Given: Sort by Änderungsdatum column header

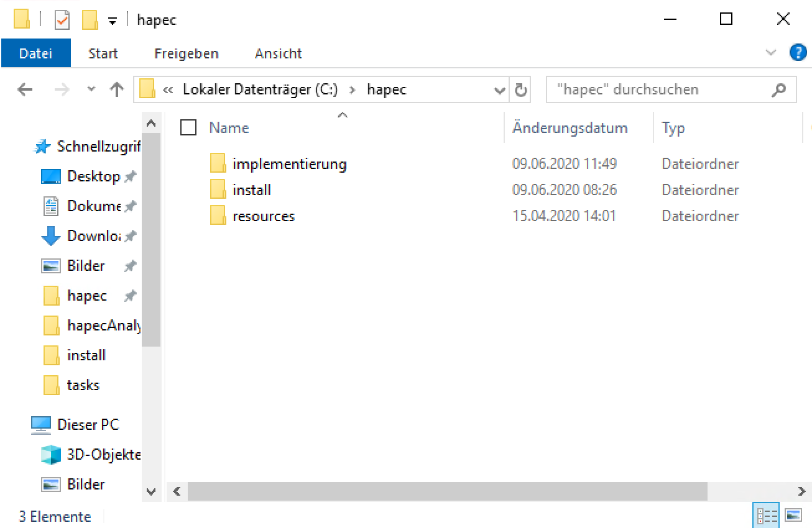Looking at the screenshot, I should point(570,128).
